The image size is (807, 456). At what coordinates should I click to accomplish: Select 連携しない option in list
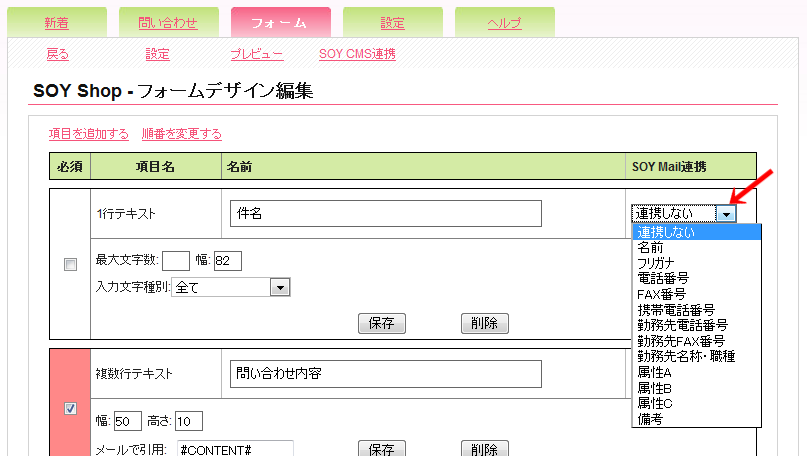click(696, 232)
